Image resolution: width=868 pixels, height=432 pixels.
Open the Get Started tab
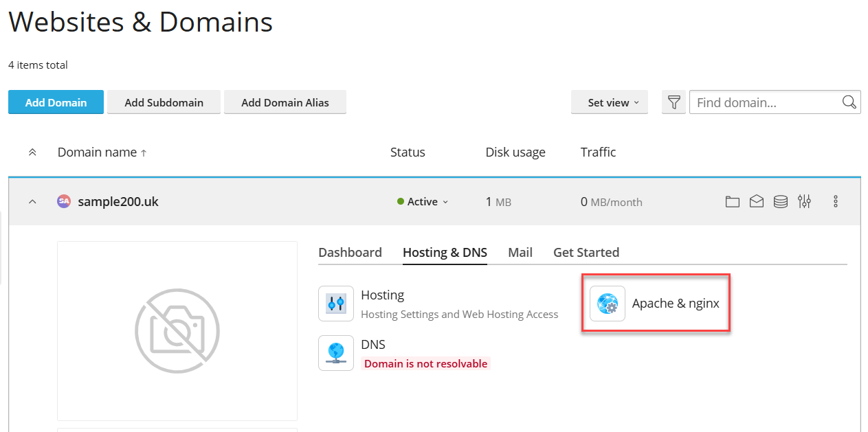click(x=586, y=252)
